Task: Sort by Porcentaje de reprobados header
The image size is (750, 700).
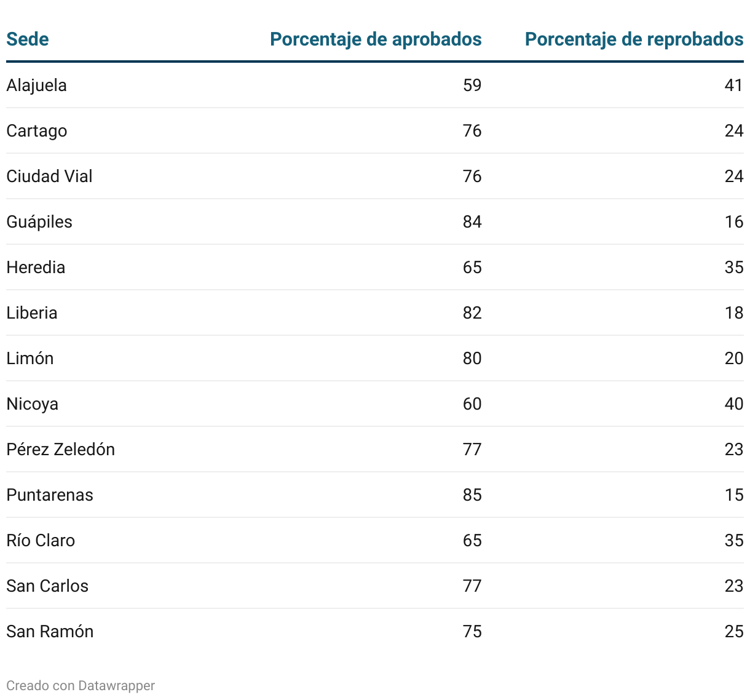Action: tap(634, 39)
